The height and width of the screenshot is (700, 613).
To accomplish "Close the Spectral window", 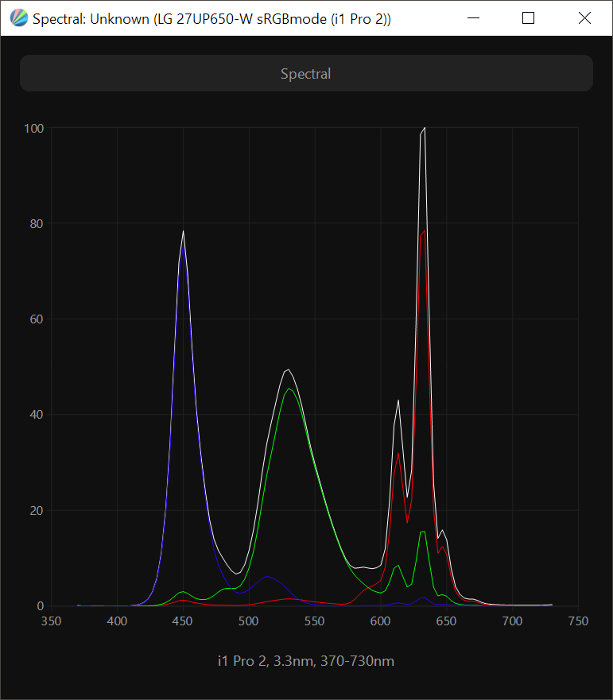I will point(584,18).
